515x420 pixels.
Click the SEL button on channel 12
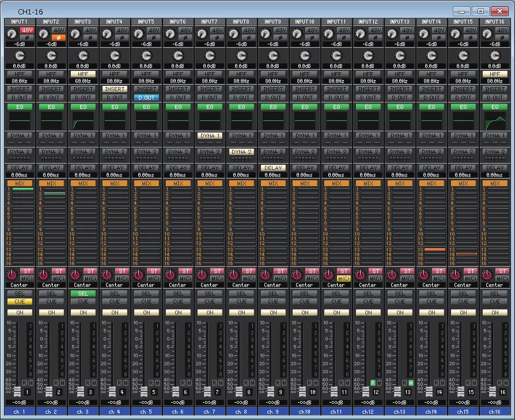368,294
